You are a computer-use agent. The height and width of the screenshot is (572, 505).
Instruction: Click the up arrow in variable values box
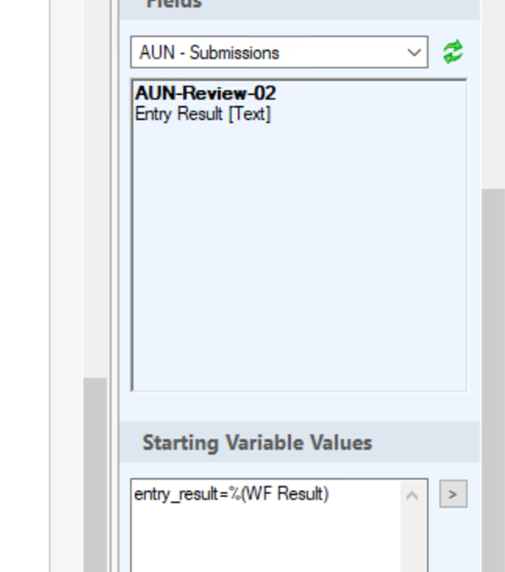412,495
